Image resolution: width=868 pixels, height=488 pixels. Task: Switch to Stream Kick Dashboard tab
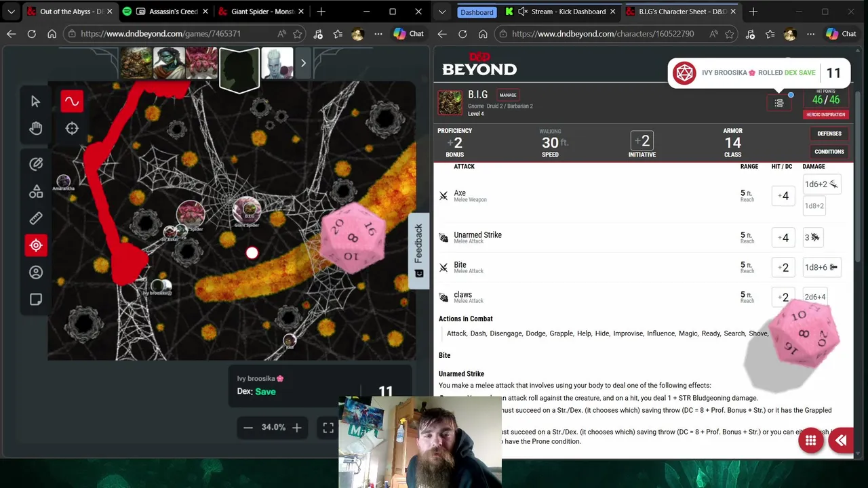(x=561, y=12)
